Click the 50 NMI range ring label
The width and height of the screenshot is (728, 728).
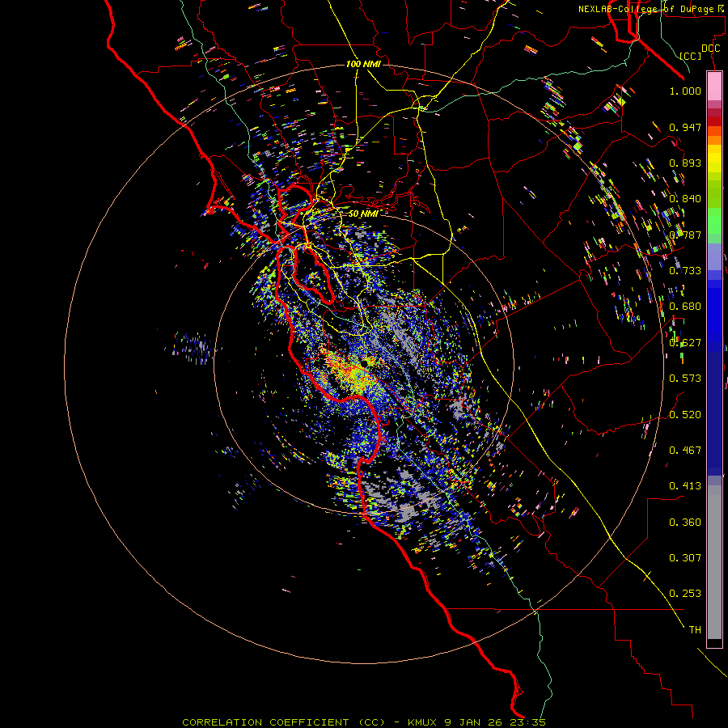click(x=363, y=214)
